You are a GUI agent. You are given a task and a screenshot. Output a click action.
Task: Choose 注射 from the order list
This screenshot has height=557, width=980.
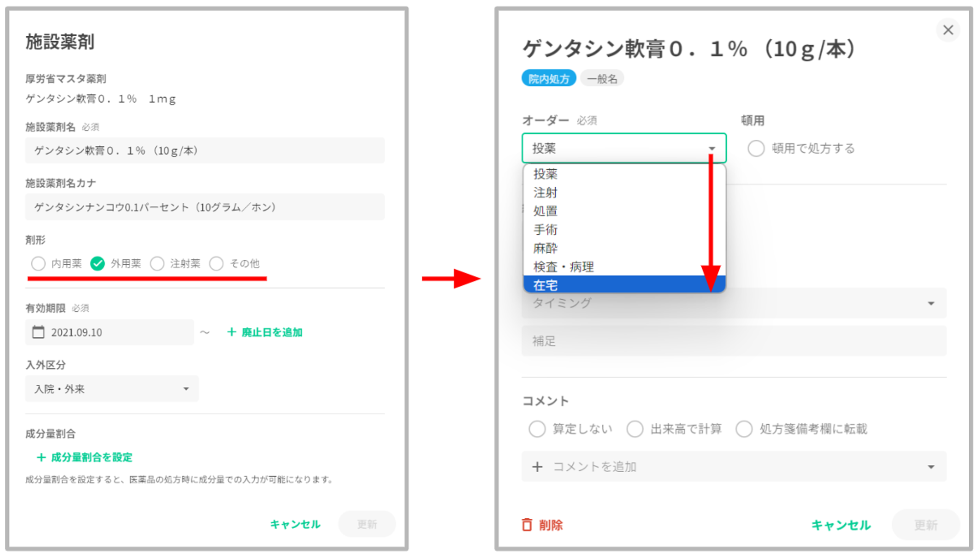click(x=545, y=192)
